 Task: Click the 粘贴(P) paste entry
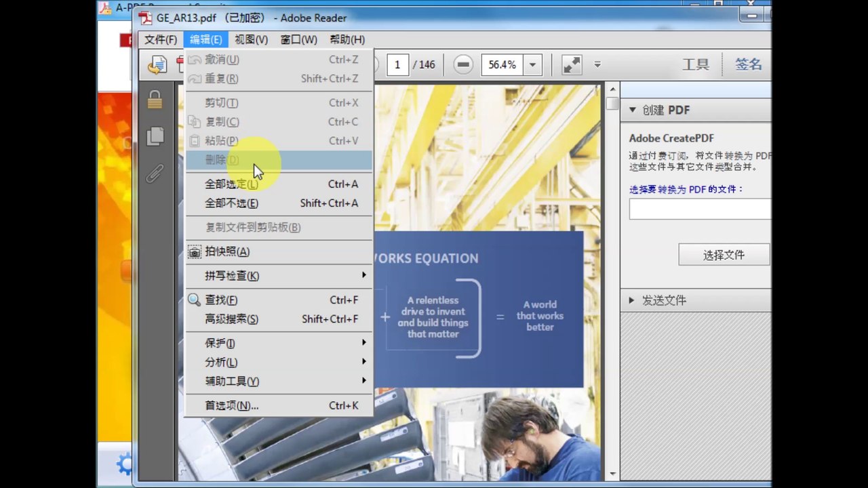pos(279,141)
